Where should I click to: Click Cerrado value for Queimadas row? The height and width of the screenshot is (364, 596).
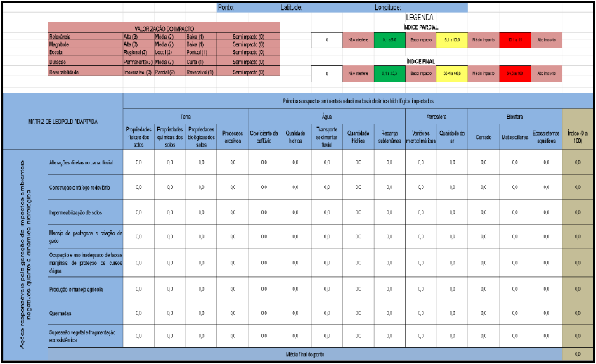pos(484,313)
